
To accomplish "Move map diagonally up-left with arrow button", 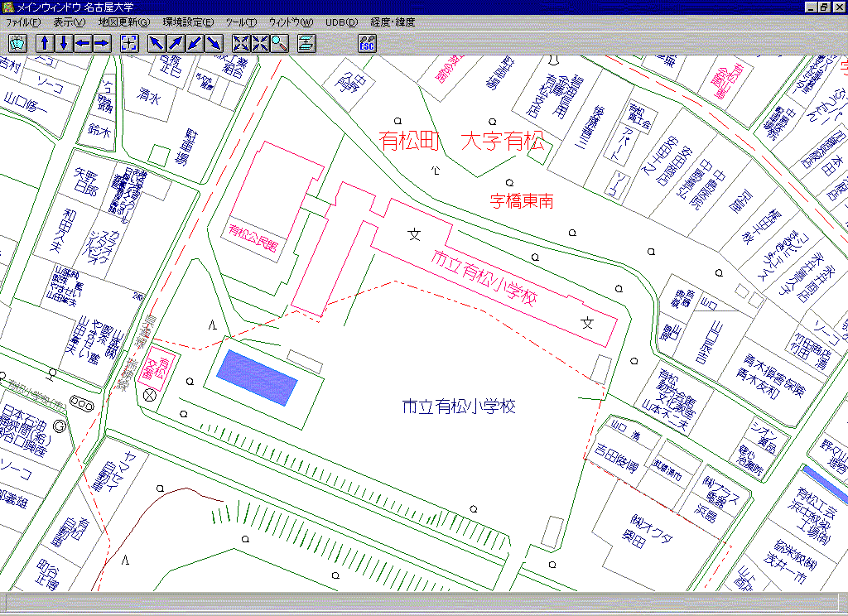I will coord(157,44).
